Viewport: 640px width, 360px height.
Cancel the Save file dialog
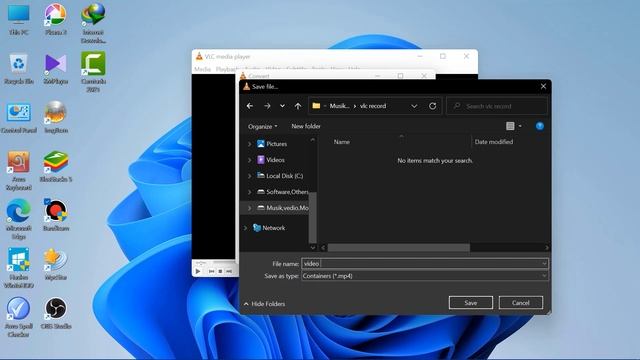click(x=521, y=303)
